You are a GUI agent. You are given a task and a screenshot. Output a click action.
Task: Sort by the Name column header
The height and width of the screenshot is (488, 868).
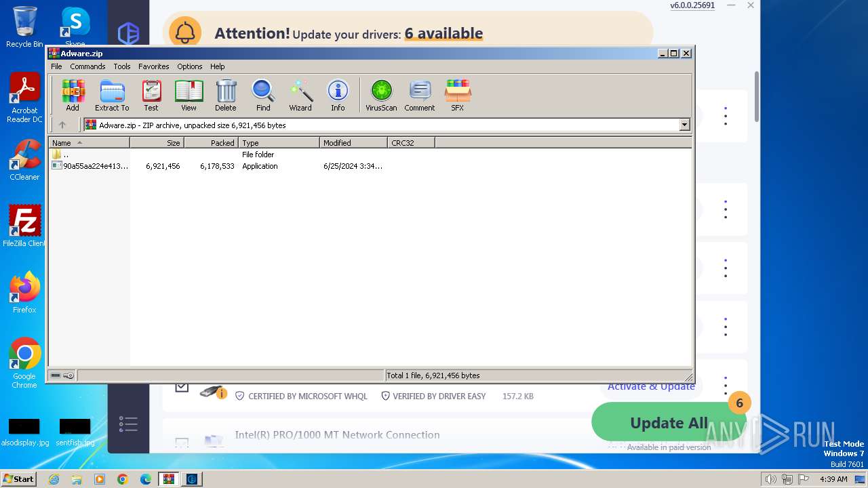89,143
